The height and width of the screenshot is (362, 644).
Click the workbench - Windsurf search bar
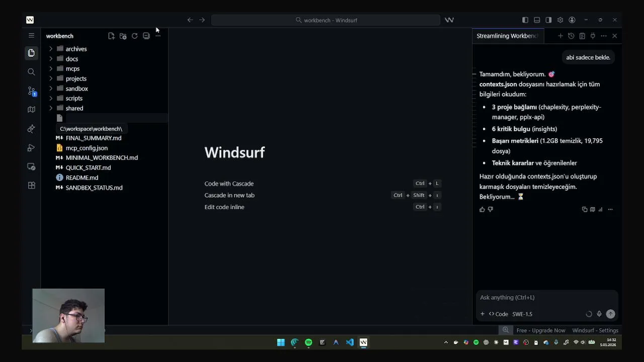(326, 20)
